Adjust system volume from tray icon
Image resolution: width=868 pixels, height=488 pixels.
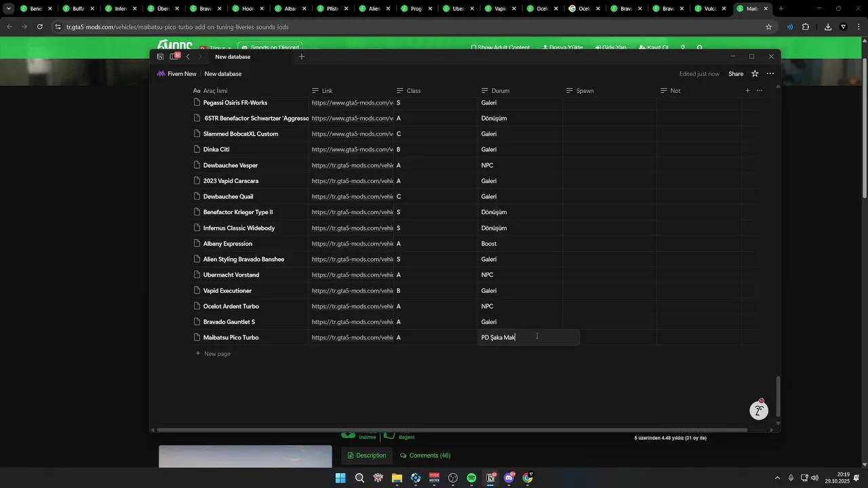point(814,478)
